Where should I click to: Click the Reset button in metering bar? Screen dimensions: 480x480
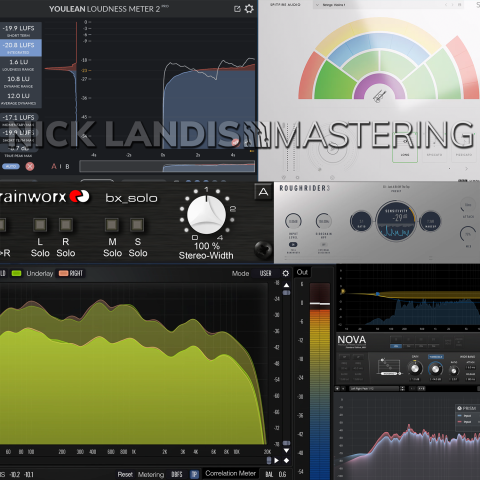tap(125, 474)
